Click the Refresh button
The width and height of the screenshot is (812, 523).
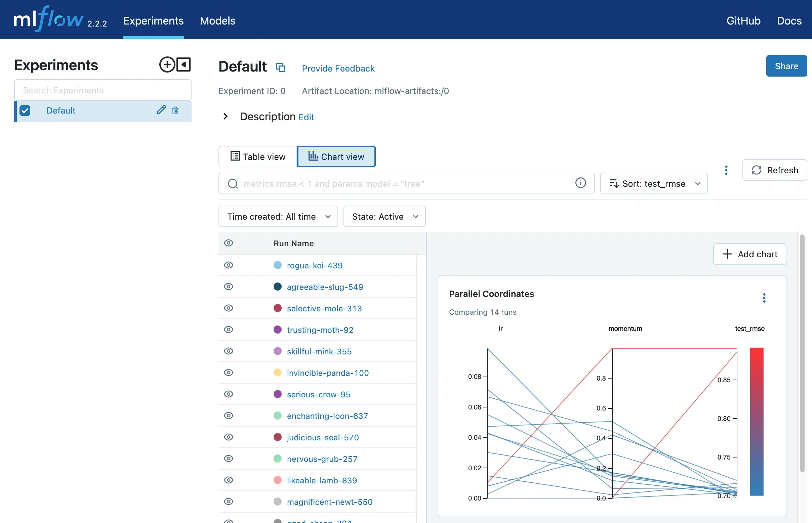tap(775, 170)
